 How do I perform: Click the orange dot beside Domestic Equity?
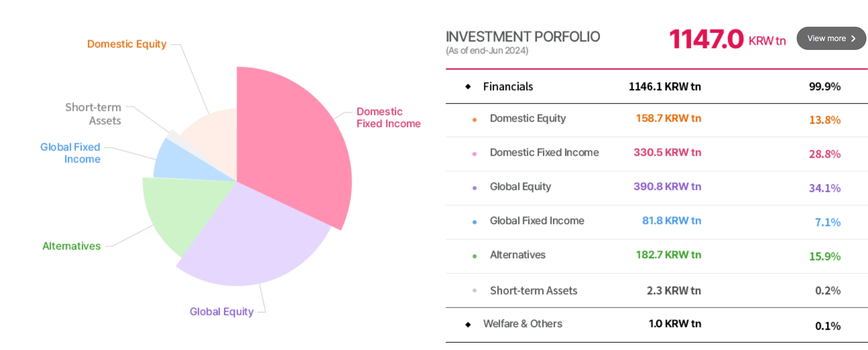475,120
